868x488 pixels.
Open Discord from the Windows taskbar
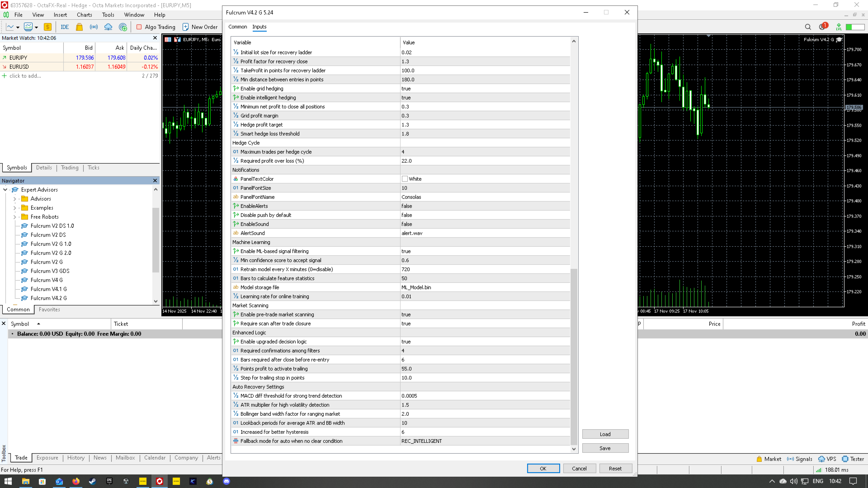(x=226, y=481)
